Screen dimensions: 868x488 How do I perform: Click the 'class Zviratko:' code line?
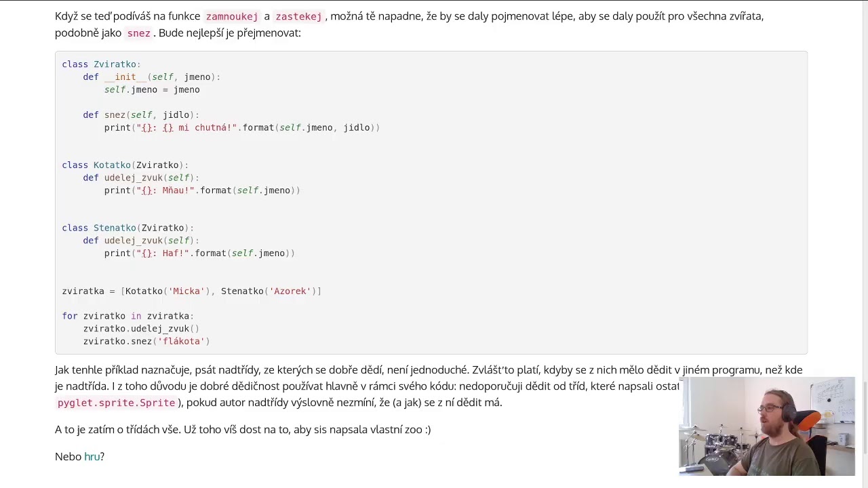pos(102,64)
